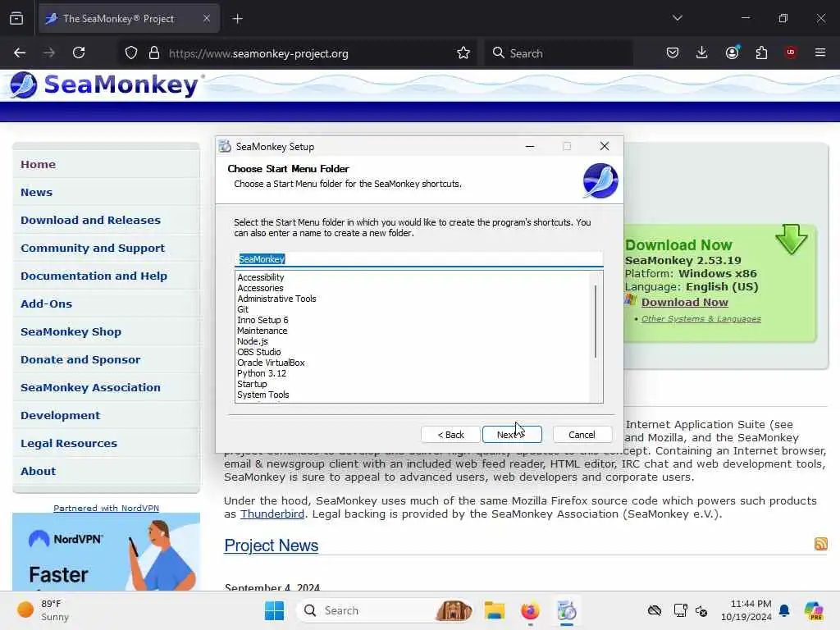Select Inno Setup 6 folder
This screenshot has width=840, height=630.
coord(262,320)
